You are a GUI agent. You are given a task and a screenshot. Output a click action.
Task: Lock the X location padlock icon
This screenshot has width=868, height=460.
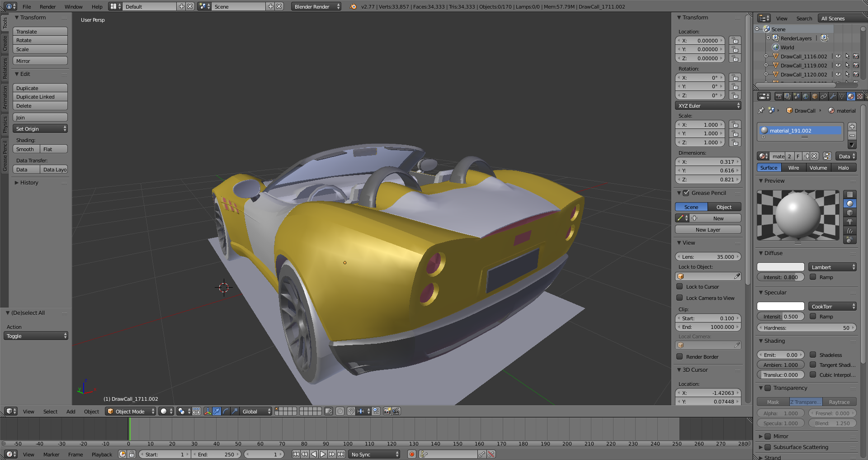pos(735,41)
